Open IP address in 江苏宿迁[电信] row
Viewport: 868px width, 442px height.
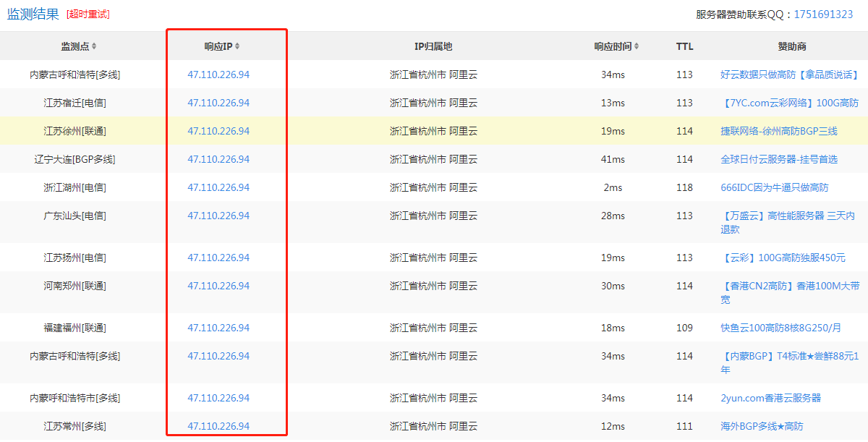[x=218, y=103]
